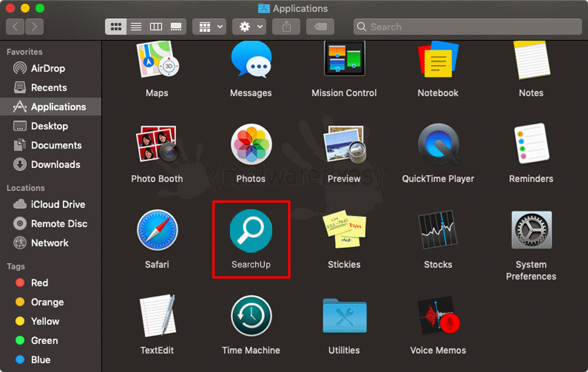Open Downloads in the sidebar
Image resolution: width=588 pixels, height=372 pixels.
click(51, 165)
